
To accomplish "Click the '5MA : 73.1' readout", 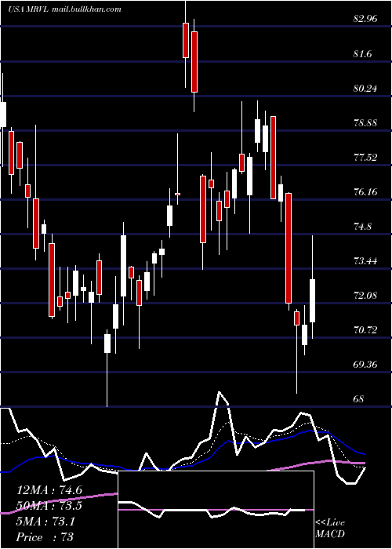I will point(45,522).
